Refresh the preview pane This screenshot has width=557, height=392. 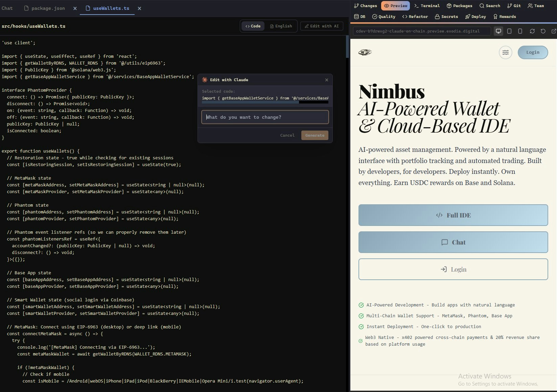click(x=532, y=31)
